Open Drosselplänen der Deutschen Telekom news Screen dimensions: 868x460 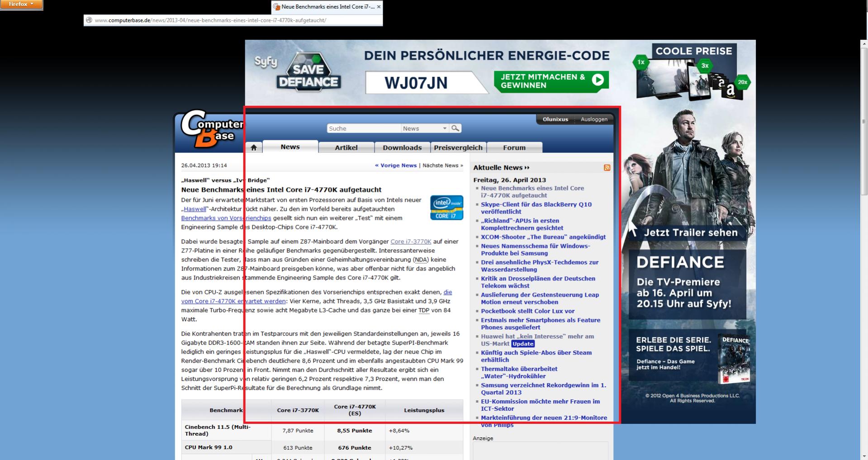pyautogui.click(x=538, y=282)
